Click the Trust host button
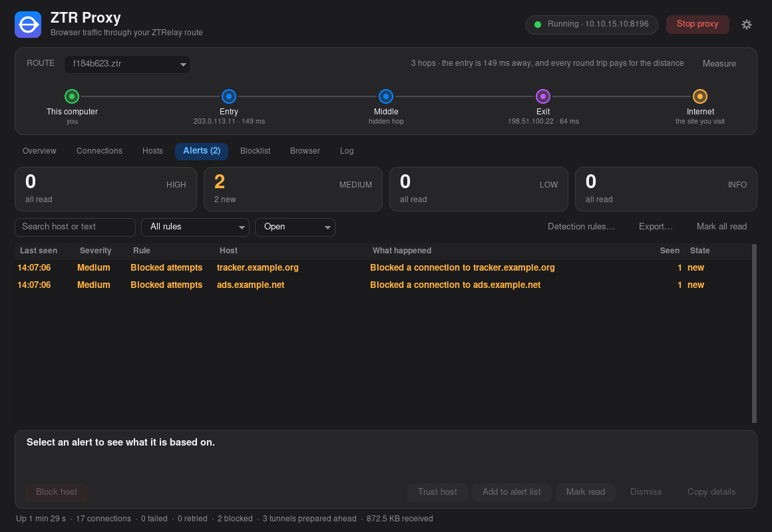 point(437,492)
